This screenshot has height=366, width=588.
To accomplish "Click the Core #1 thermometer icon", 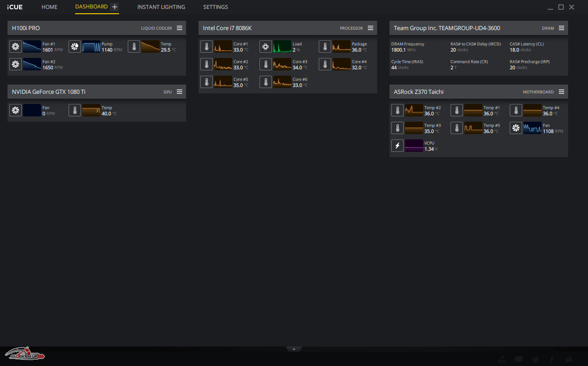I will (x=206, y=46).
